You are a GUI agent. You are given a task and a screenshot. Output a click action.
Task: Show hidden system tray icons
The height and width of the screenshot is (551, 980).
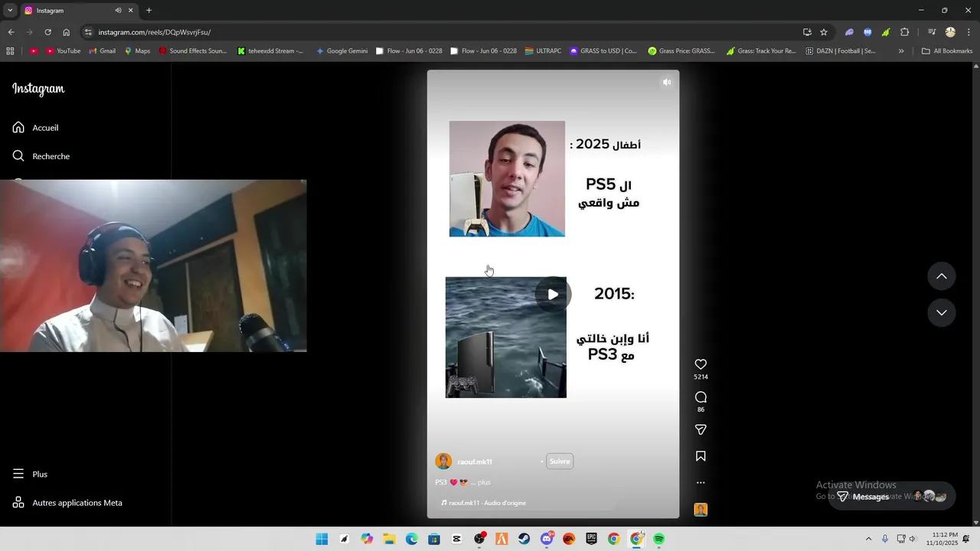[868, 539]
